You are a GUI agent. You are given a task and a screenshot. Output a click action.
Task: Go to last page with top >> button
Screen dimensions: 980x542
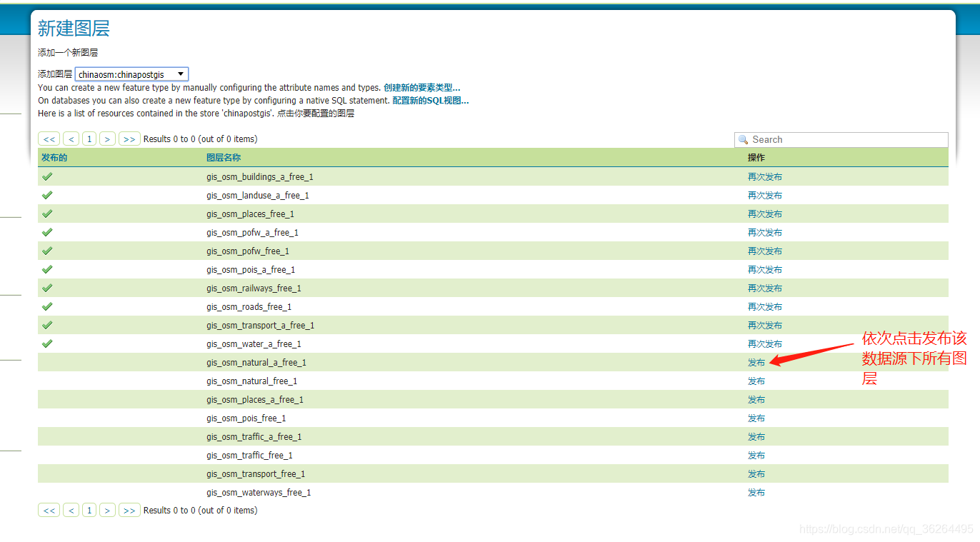pos(129,139)
